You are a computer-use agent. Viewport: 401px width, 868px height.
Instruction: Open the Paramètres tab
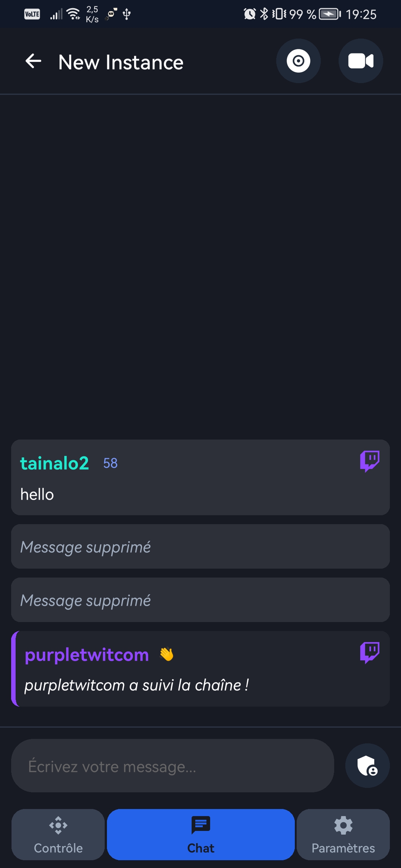(343, 835)
